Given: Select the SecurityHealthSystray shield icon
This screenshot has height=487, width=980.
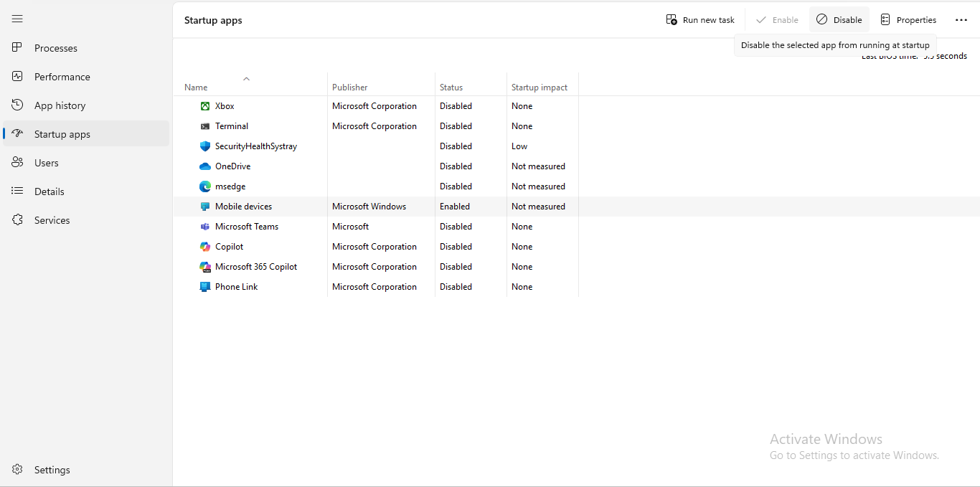Looking at the screenshot, I should point(205,146).
